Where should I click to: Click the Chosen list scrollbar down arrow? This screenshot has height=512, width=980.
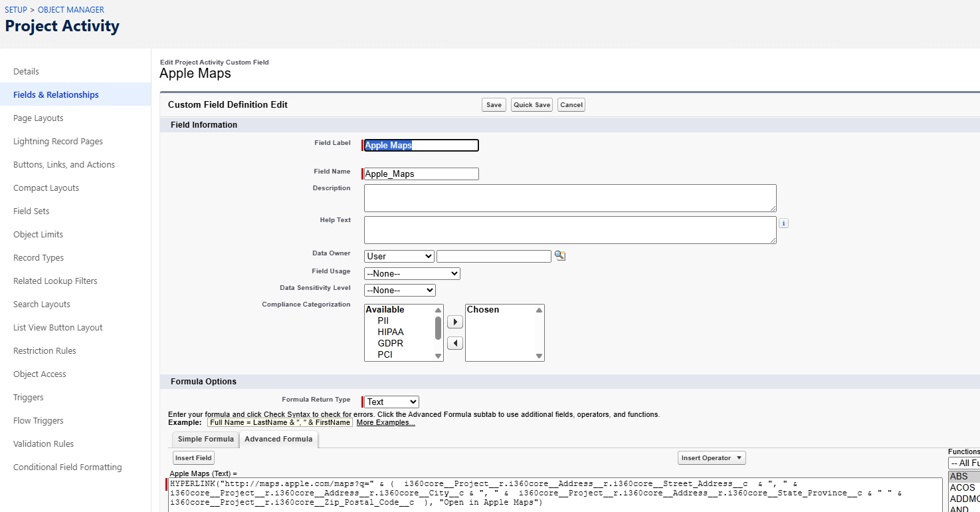[x=539, y=356]
